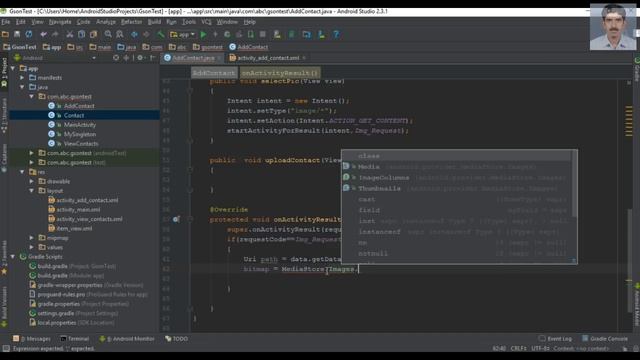Click the Forward navigation arrow
This screenshot has height=360, width=640.
[x=146, y=35]
